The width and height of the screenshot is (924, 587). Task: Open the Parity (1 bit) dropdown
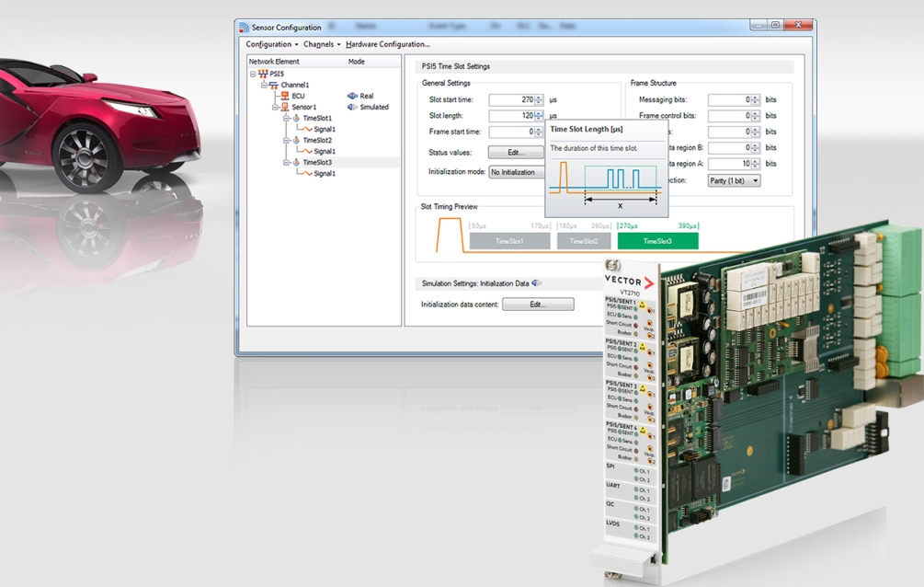click(734, 180)
